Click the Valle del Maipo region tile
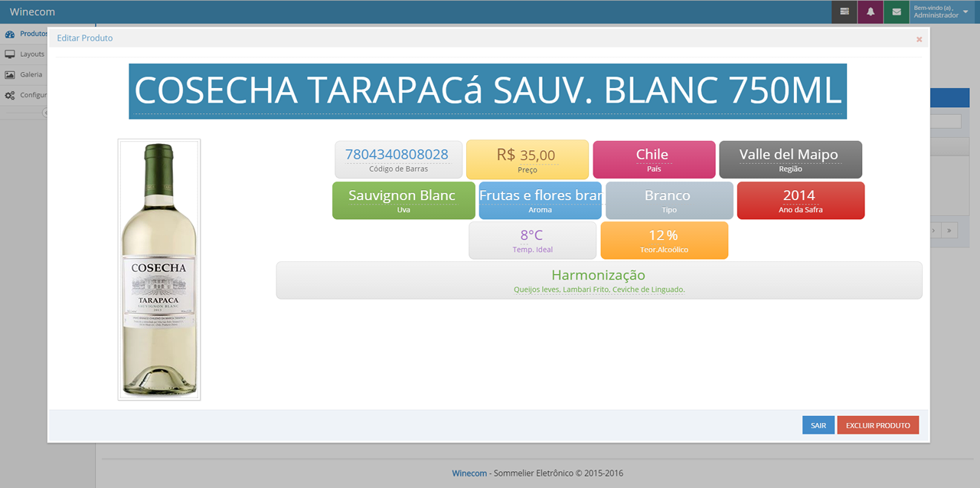This screenshot has height=488, width=980. (789, 155)
